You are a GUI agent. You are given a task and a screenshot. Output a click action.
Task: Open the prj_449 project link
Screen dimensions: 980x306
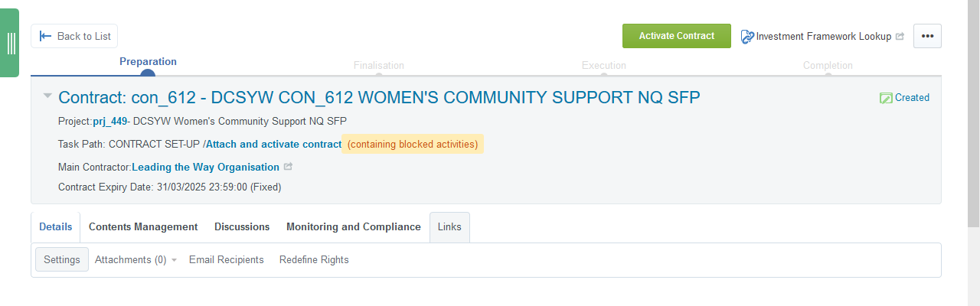click(x=109, y=121)
